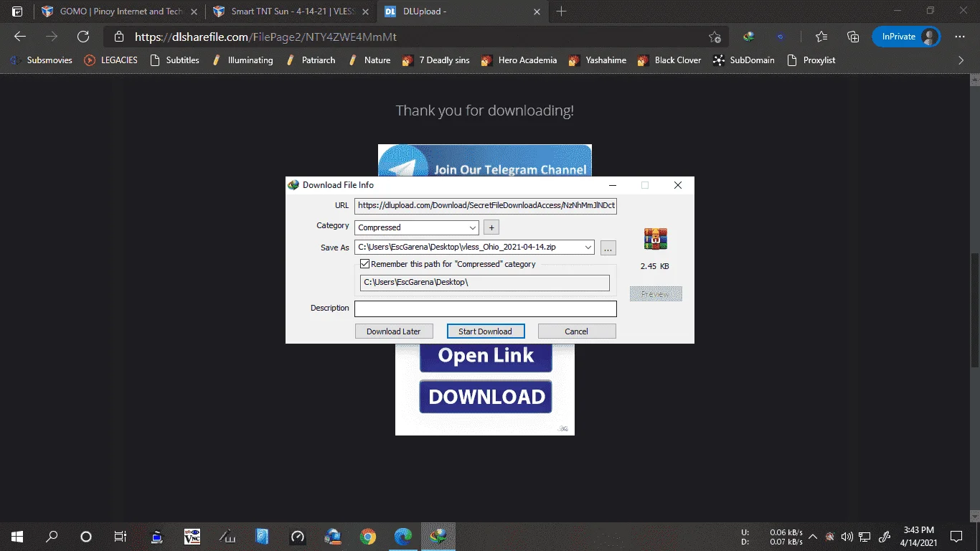Open the 7 Deadly sins bookmark

coord(435,60)
